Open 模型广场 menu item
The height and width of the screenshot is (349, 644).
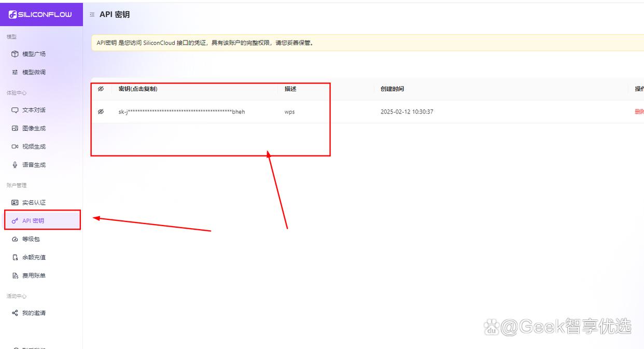41,54
